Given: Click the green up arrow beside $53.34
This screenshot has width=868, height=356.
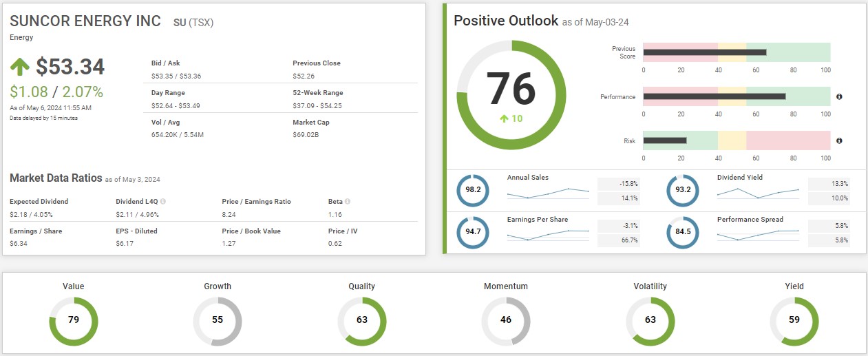Looking at the screenshot, I should point(20,67).
